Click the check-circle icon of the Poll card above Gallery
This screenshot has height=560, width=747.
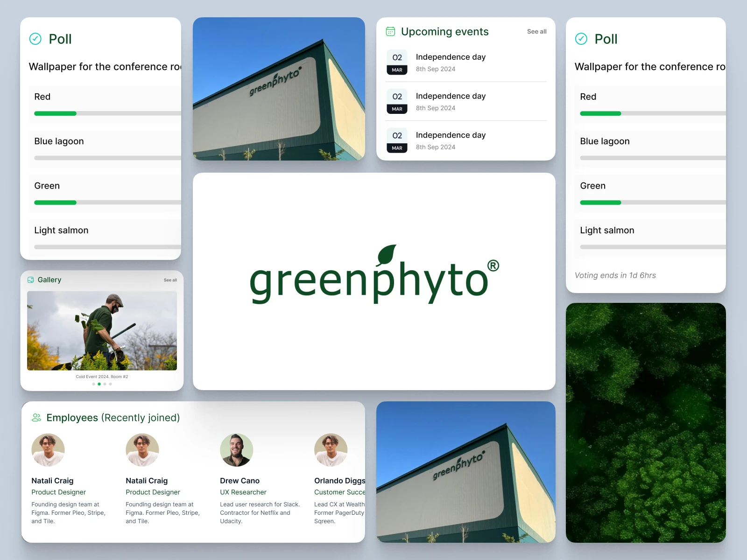pyautogui.click(x=35, y=39)
